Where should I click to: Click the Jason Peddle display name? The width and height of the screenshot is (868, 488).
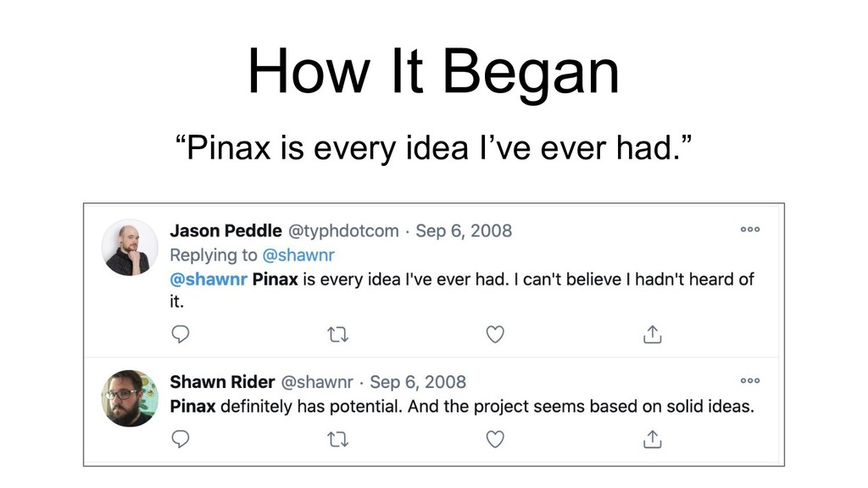point(225,230)
